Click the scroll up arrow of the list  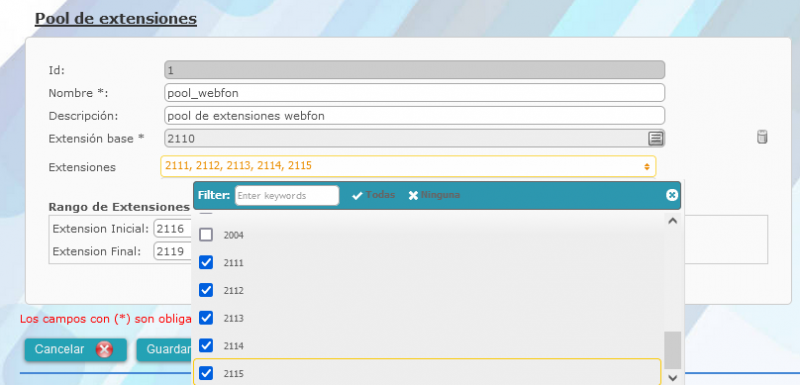click(672, 221)
